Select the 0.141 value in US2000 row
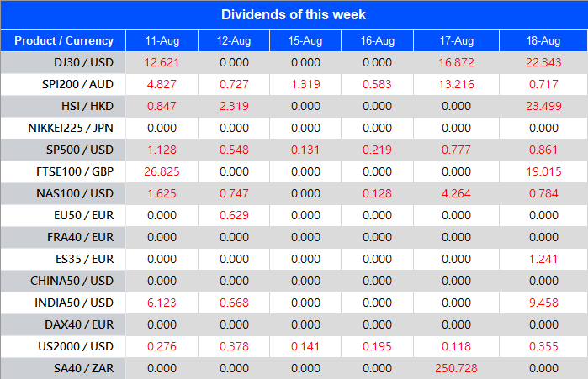Image resolution: width=588 pixels, height=379 pixels. tap(305, 346)
